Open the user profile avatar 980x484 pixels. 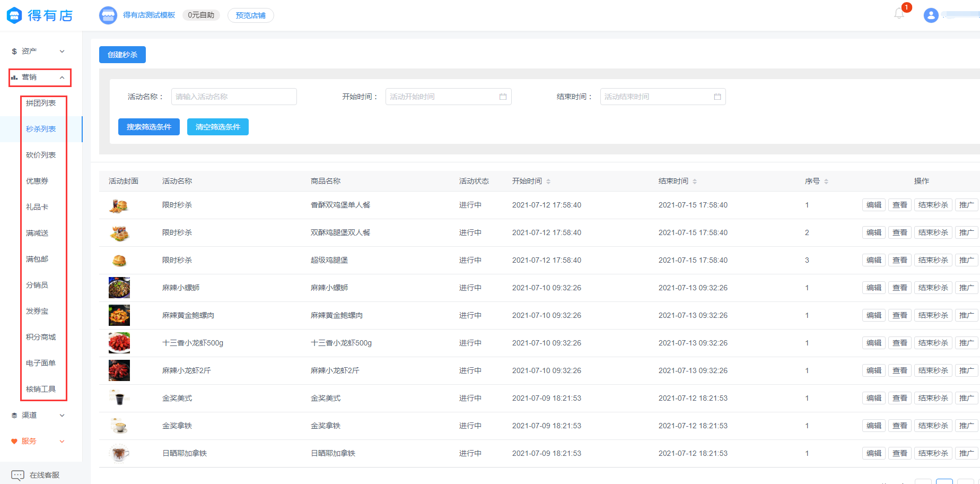[931, 15]
